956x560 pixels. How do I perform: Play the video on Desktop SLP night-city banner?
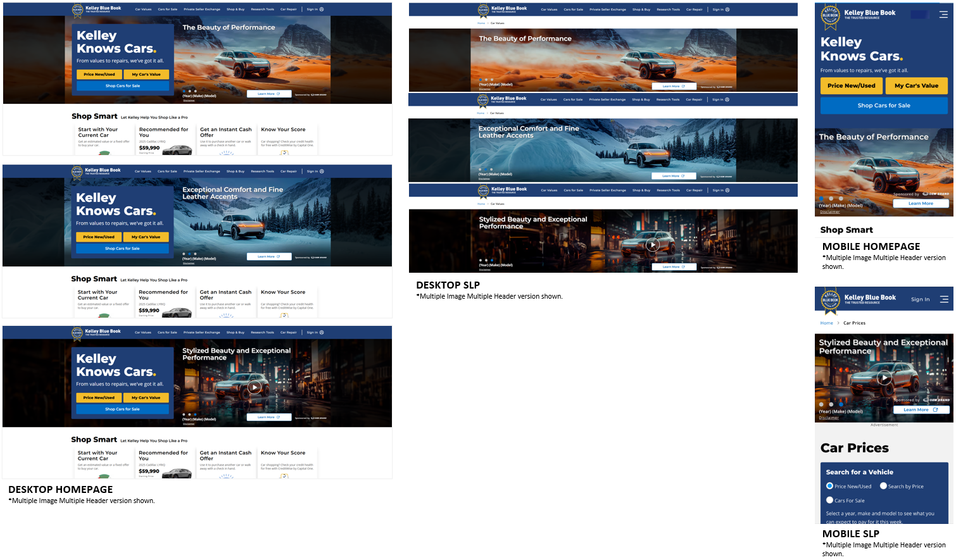coord(652,245)
